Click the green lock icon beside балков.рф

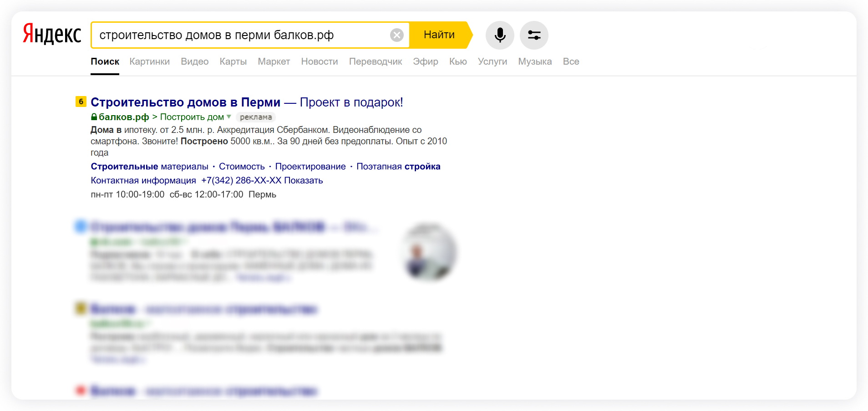tap(94, 117)
